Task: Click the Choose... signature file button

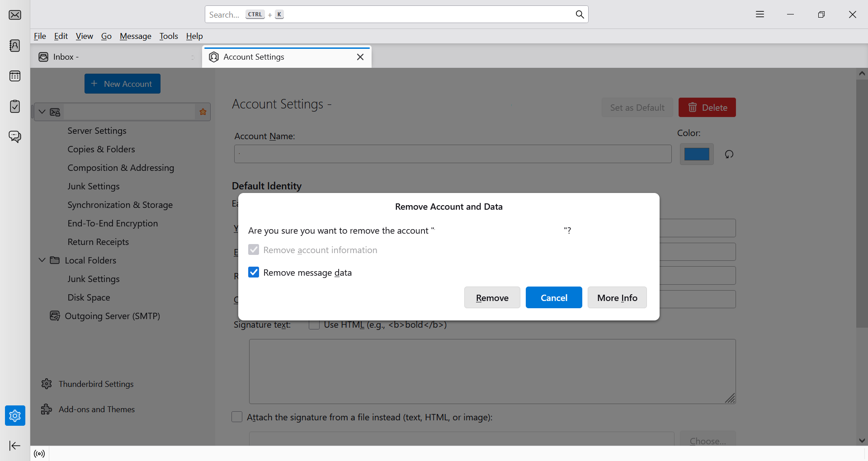Action: click(708, 440)
